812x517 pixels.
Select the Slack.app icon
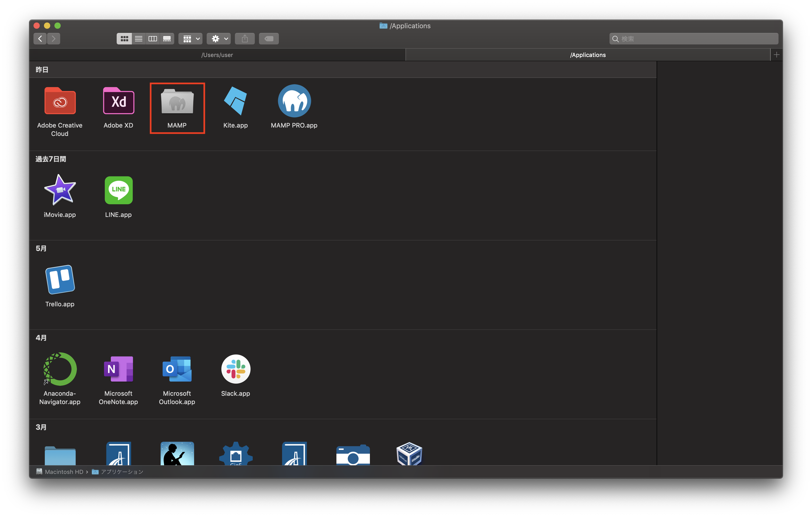[235, 369]
